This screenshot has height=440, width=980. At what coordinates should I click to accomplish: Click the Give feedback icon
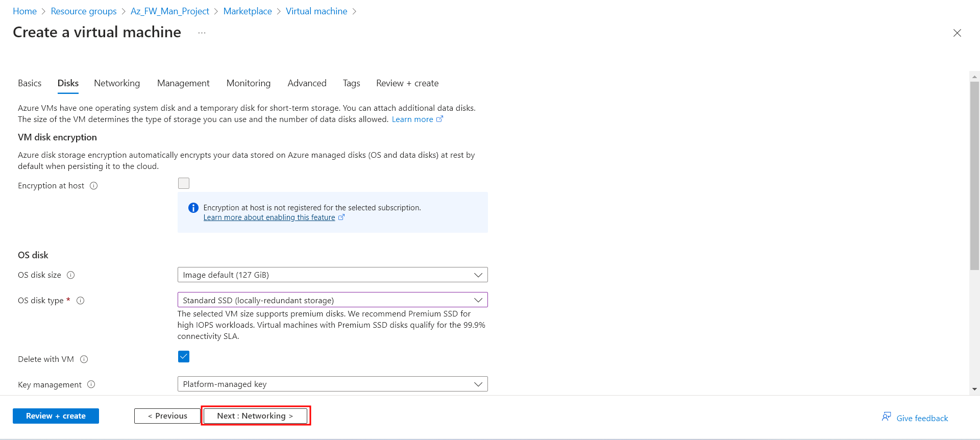click(887, 417)
